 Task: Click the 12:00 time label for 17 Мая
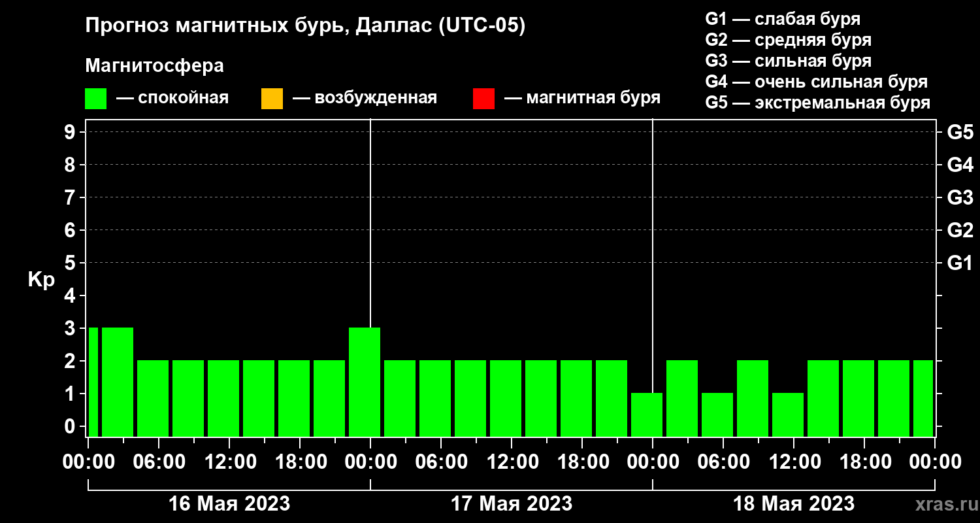(x=512, y=462)
